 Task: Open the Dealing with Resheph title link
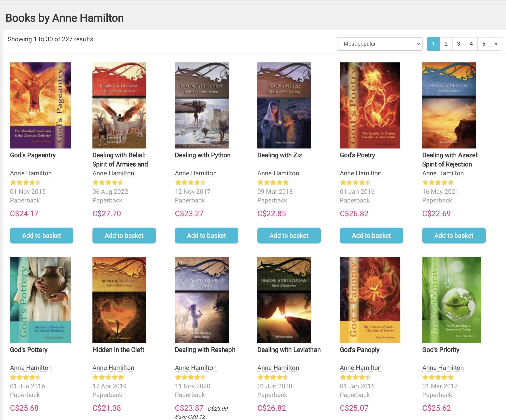205,350
